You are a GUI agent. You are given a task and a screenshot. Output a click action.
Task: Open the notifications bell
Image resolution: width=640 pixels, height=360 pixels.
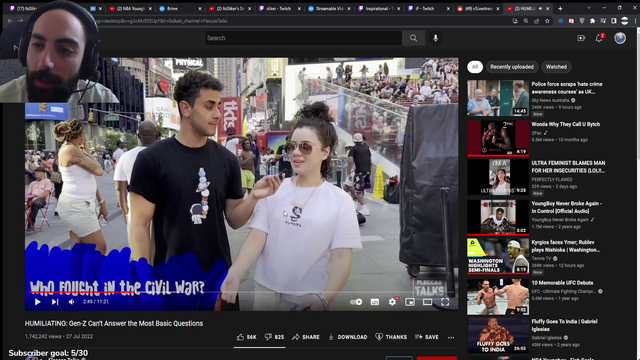click(599, 38)
